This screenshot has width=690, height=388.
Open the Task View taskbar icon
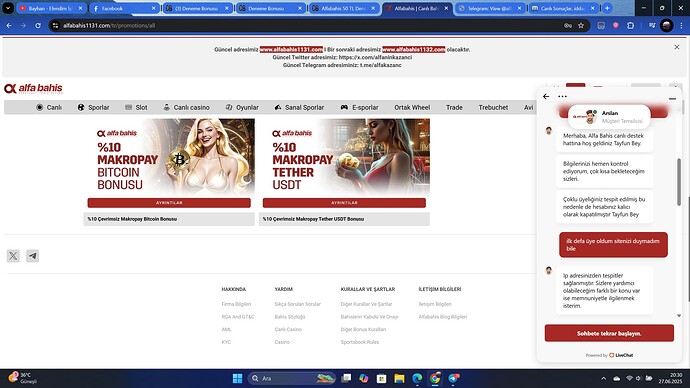346,378
